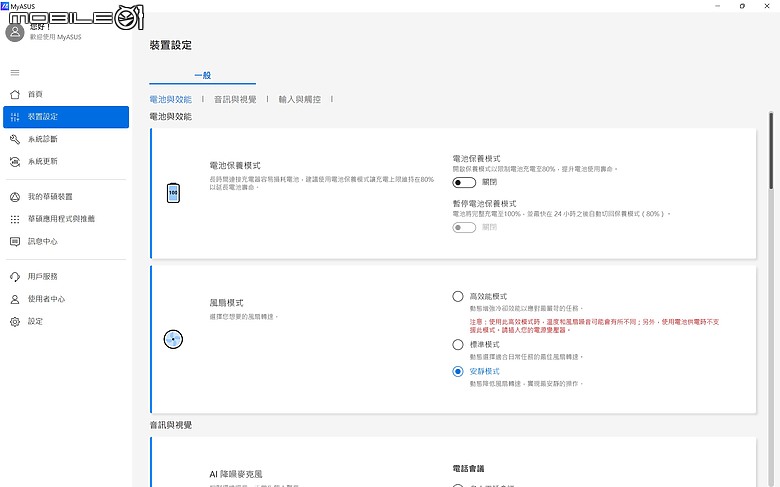Open 使用者中心 in the sidebar

pos(66,299)
